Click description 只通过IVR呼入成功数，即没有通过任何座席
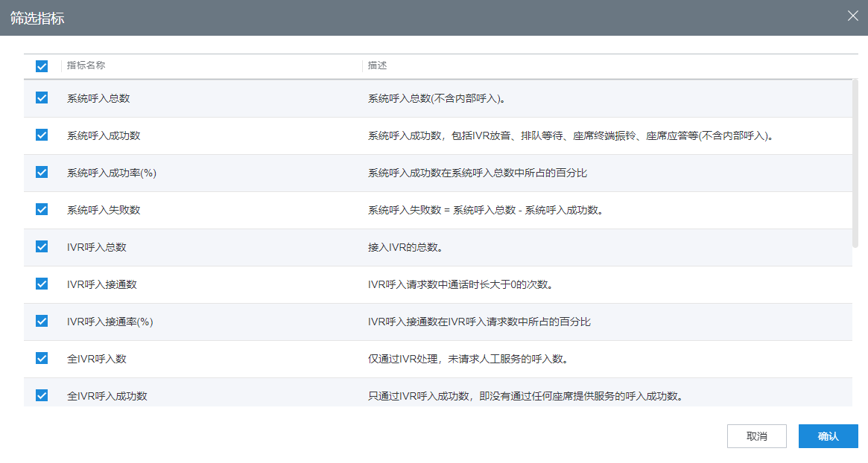The image size is (868, 463). [x=526, y=395]
